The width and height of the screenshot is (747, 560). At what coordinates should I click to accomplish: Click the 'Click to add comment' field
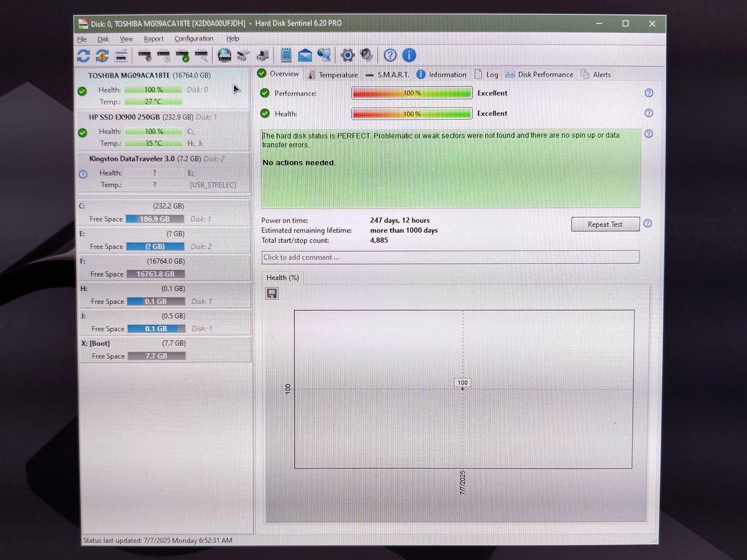[x=450, y=257]
